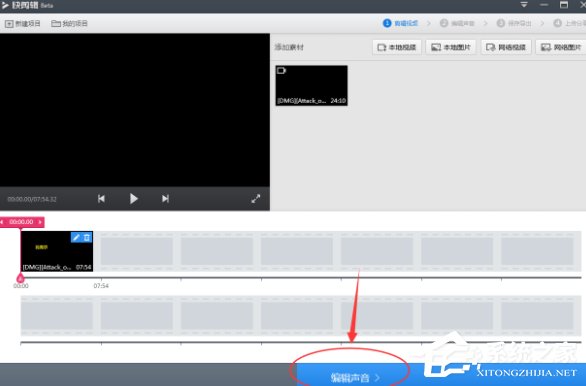Click the 新建项目 new project icon
The width and height of the screenshot is (586, 386).
(x=9, y=24)
